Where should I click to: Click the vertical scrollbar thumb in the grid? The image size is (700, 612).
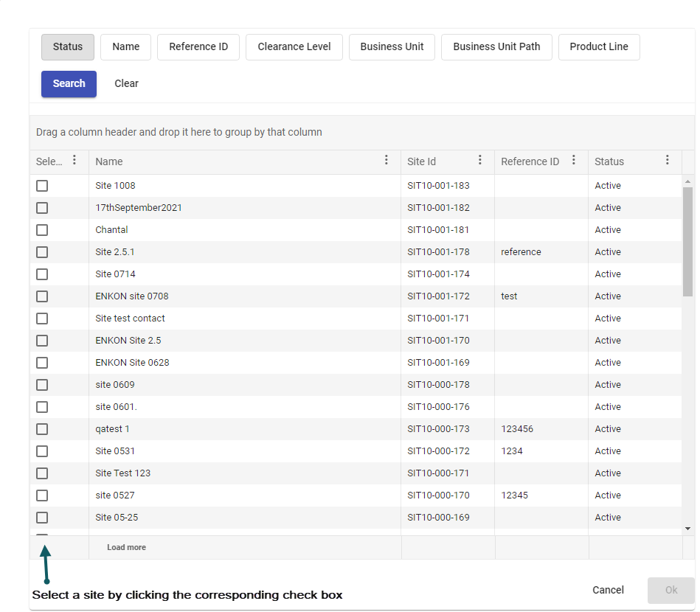pyautogui.click(x=688, y=241)
